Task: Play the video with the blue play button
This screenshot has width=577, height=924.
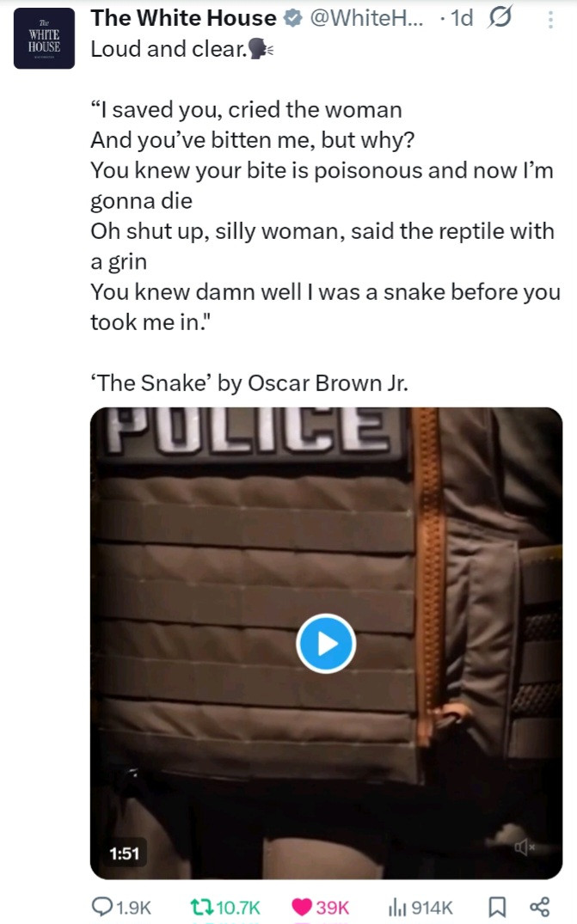Action: coord(326,643)
